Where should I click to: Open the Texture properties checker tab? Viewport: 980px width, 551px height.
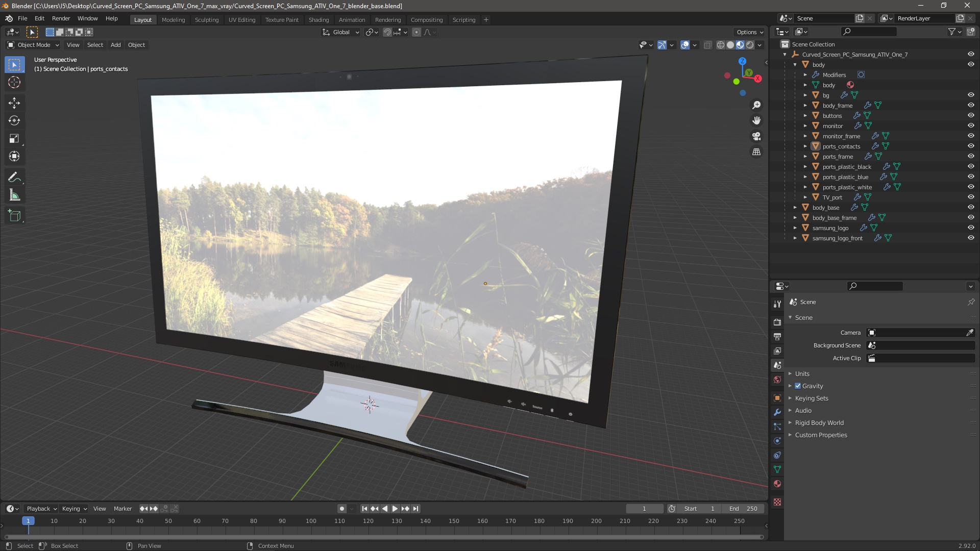[x=777, y=502]
